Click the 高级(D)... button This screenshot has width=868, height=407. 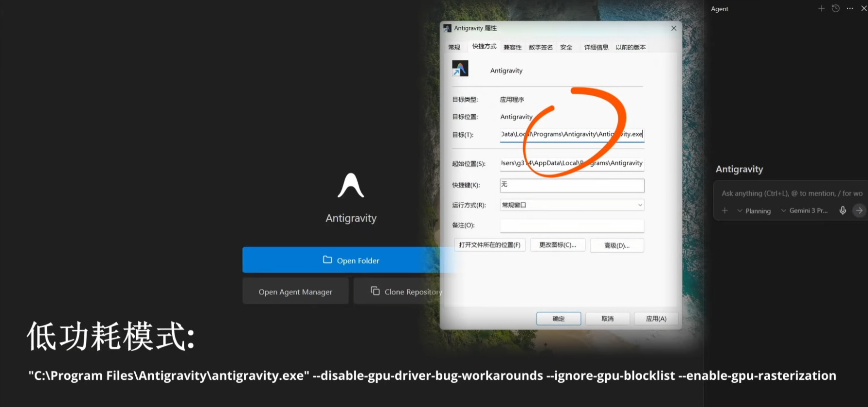point(617,246)
